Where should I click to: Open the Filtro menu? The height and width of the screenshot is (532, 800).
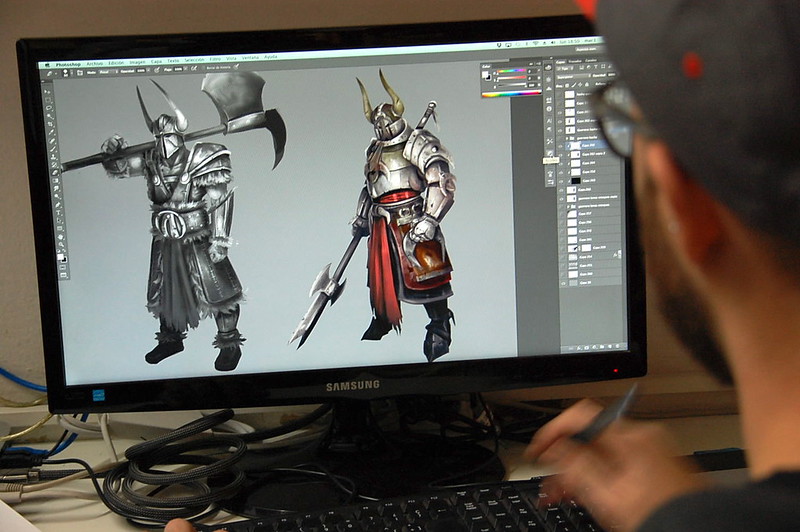point(215,59)
